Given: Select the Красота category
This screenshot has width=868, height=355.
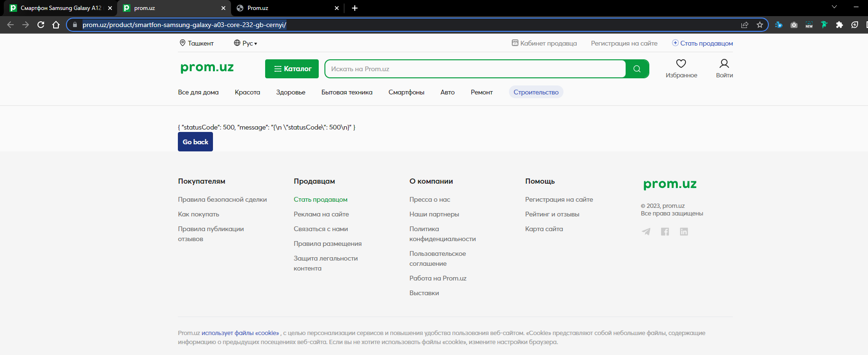Looking at the screenshot, I should tap(248, 92).
